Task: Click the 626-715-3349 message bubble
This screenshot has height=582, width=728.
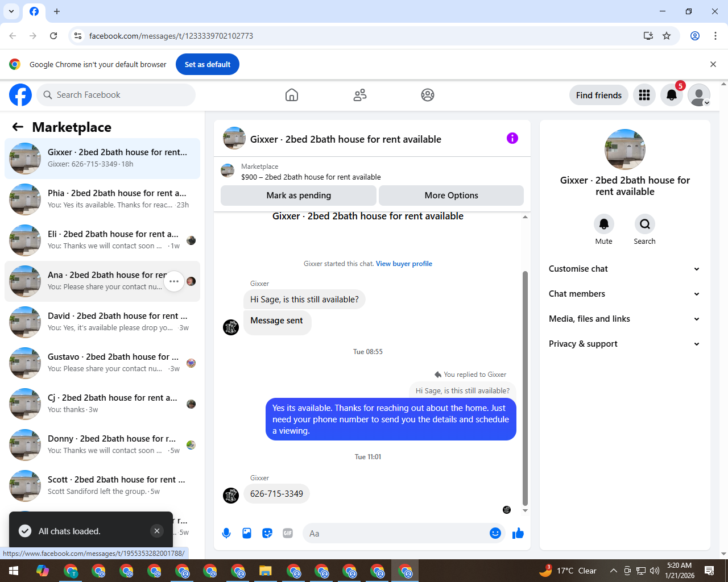Action: click(276, 494)
